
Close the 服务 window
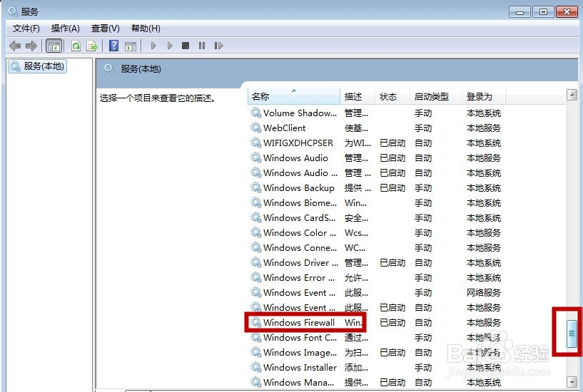click(x=567, y=12)
